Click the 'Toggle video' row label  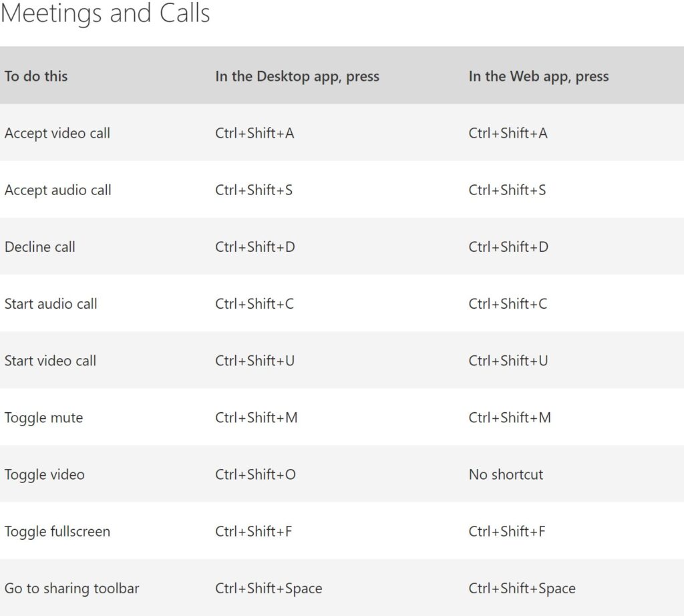tap(45, 475)
